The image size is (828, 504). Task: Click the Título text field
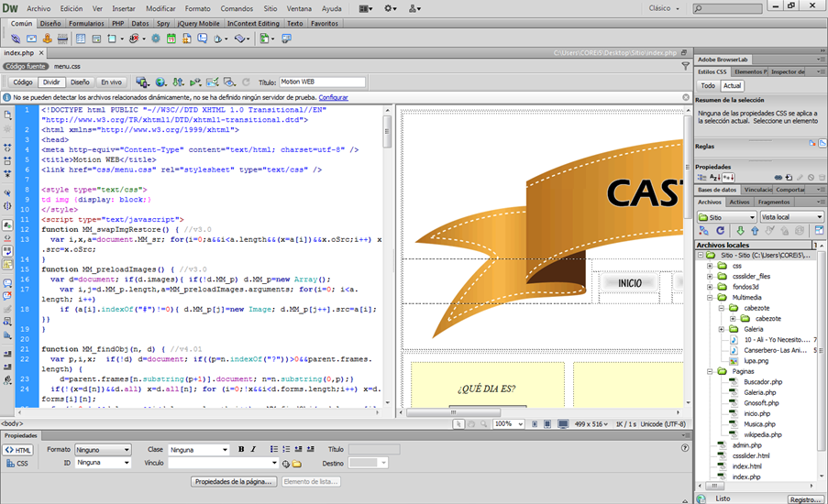(322, 82)
